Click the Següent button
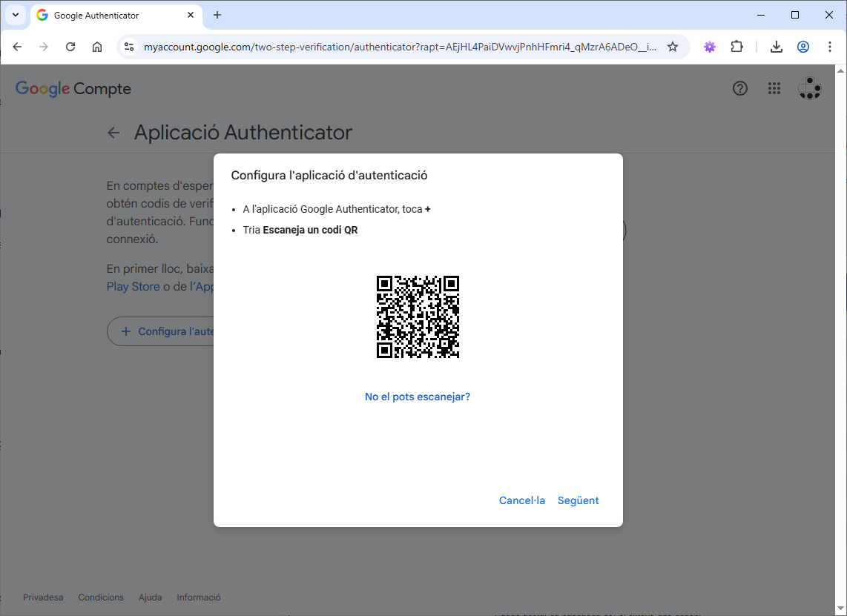Screen dimensions: 847x616 click(578, 500)
